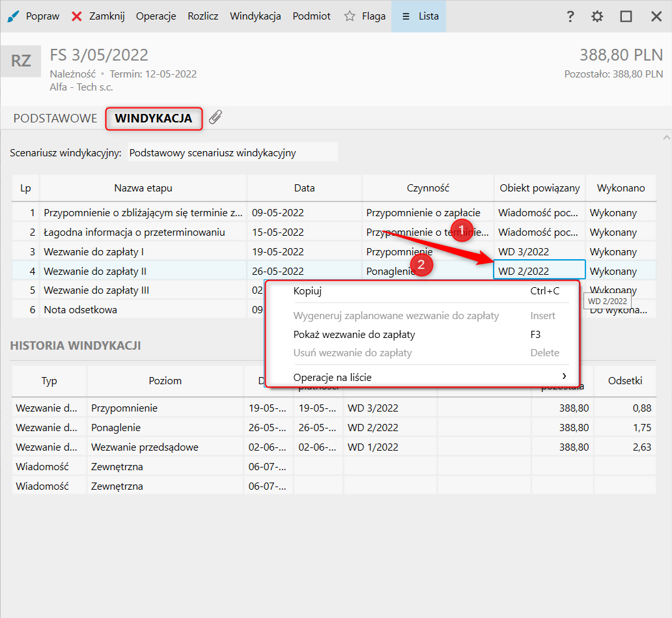
Task: Click WD 1/2022 in history table
Action: coord(373,447)
